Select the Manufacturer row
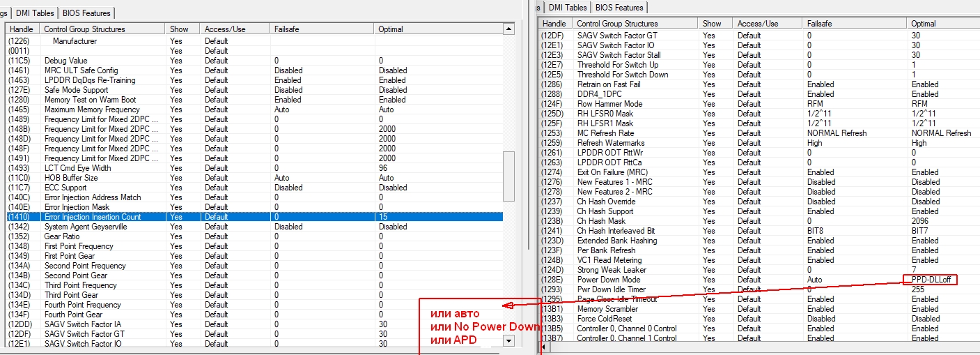This screenshot has height=355, width=980. pos(254,41)
